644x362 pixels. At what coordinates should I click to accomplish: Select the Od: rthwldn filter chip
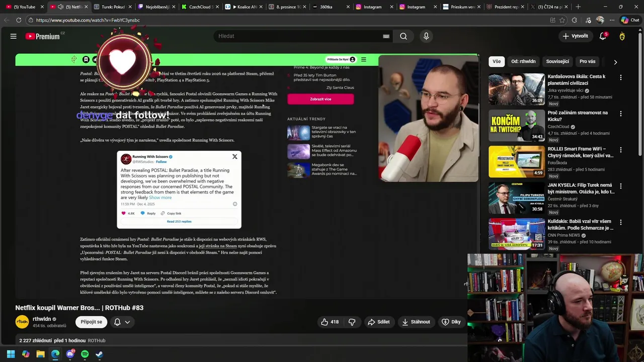523,61
